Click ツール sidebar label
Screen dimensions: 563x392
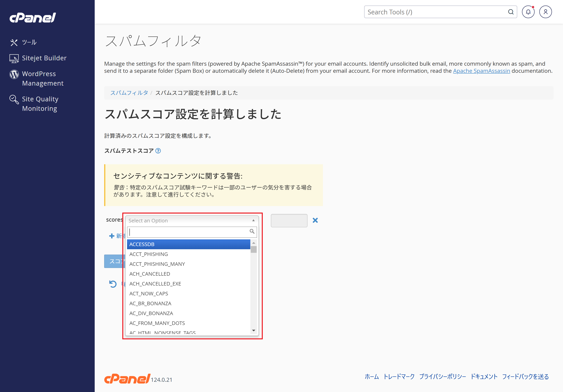click(29, 42)
